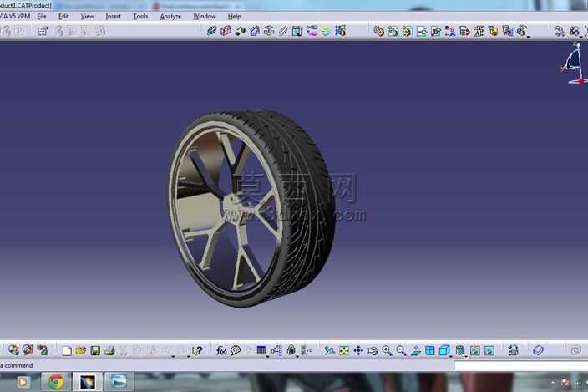Click the Zoom In magnifier
The width and height of the screenshot is (588, 392).
387,351
